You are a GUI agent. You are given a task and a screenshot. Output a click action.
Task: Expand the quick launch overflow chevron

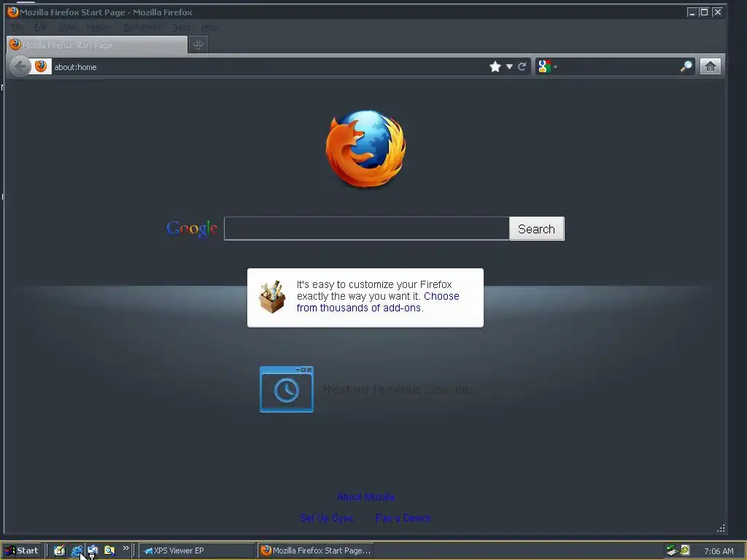pos(125,548)
